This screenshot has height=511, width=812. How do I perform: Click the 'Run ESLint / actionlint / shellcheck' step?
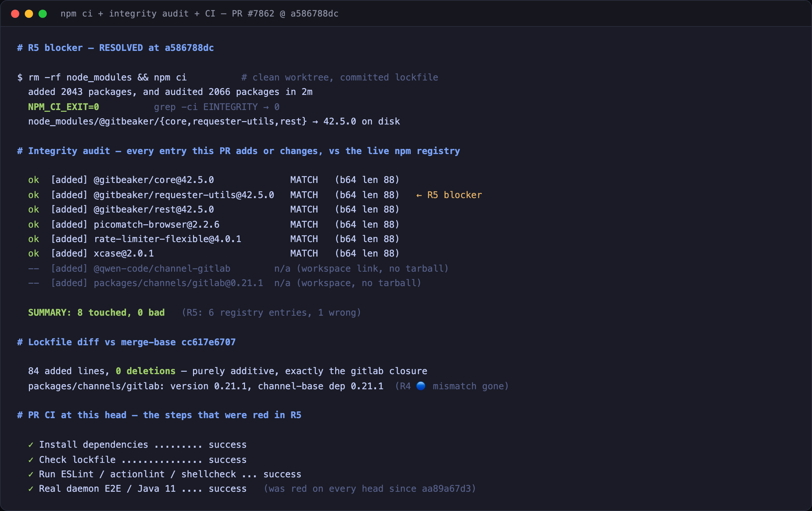[x=165, y=474]
